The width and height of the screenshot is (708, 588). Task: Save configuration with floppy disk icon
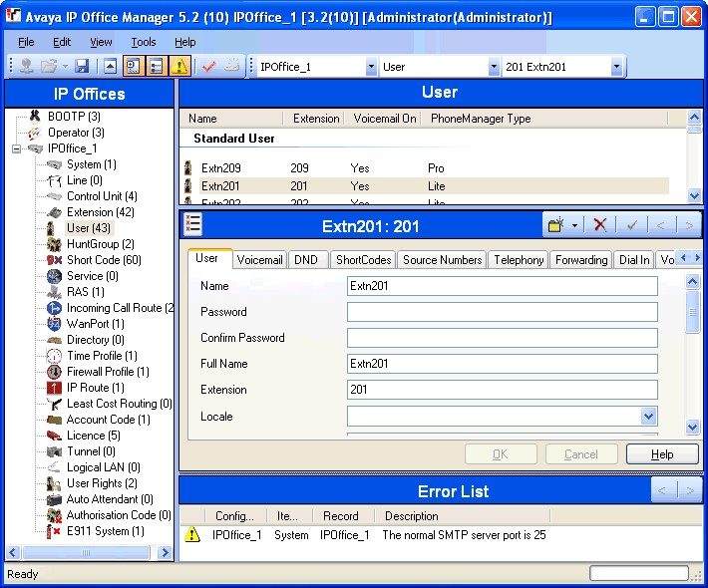point(82,67)
